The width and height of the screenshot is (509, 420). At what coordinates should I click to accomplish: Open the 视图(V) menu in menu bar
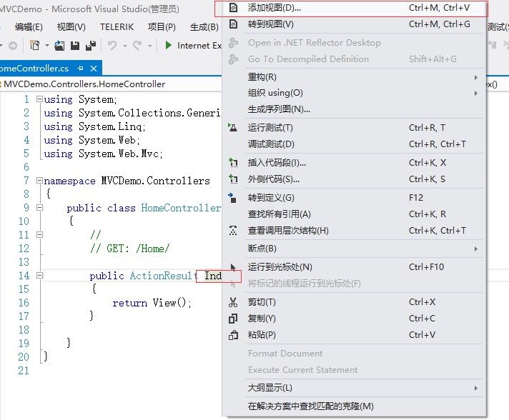coord(71,27)
